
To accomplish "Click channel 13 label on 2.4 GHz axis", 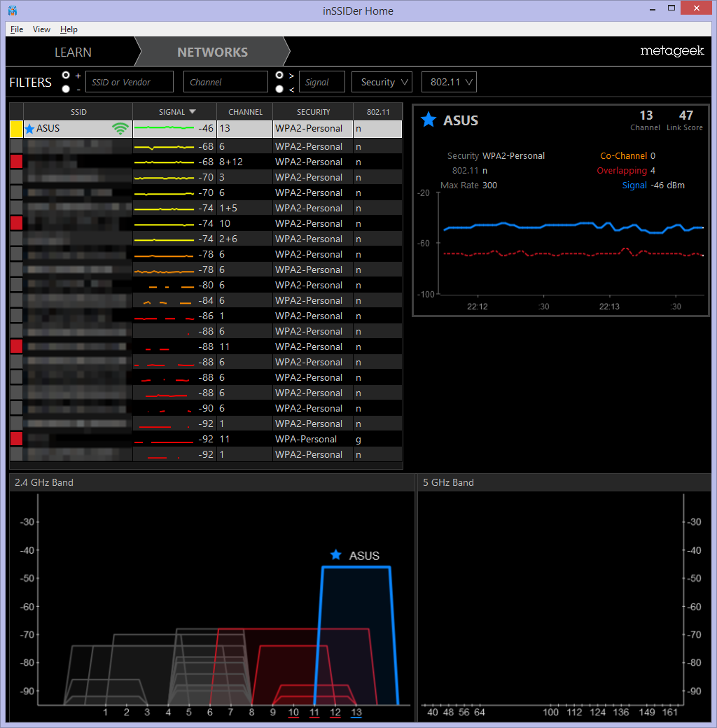I will pyautogui.click(x=356, y=712).
